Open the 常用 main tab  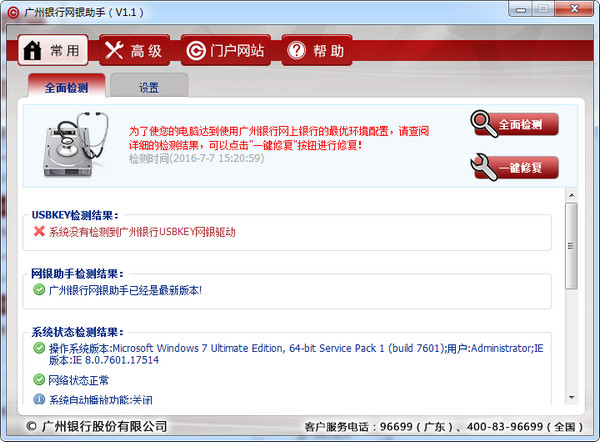(x=53, y=50)
